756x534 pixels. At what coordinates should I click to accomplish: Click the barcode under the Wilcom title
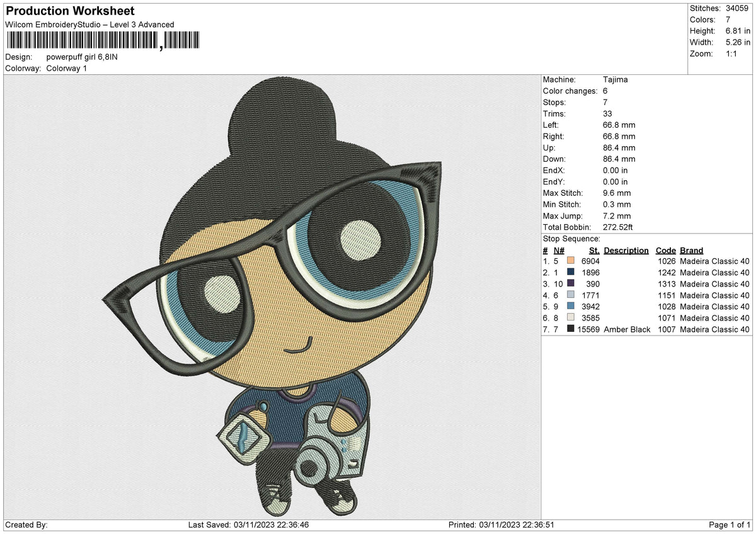(x=102, y=42)
